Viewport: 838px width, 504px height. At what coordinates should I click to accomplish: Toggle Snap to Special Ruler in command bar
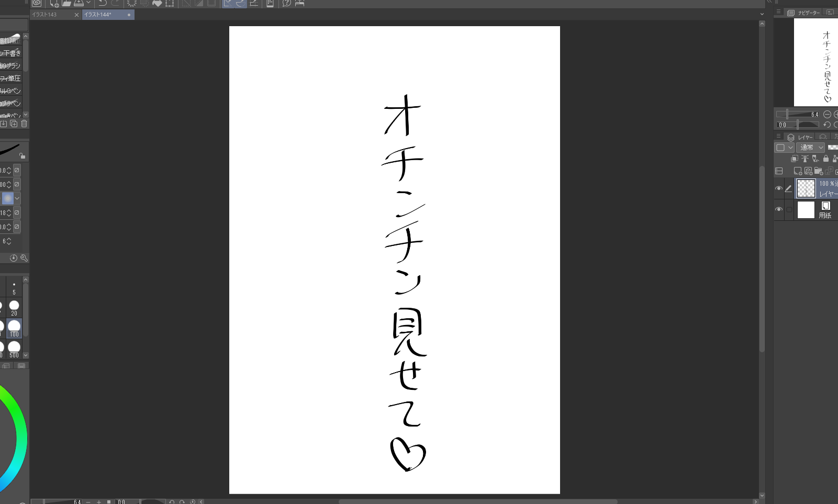click(240, 3)
